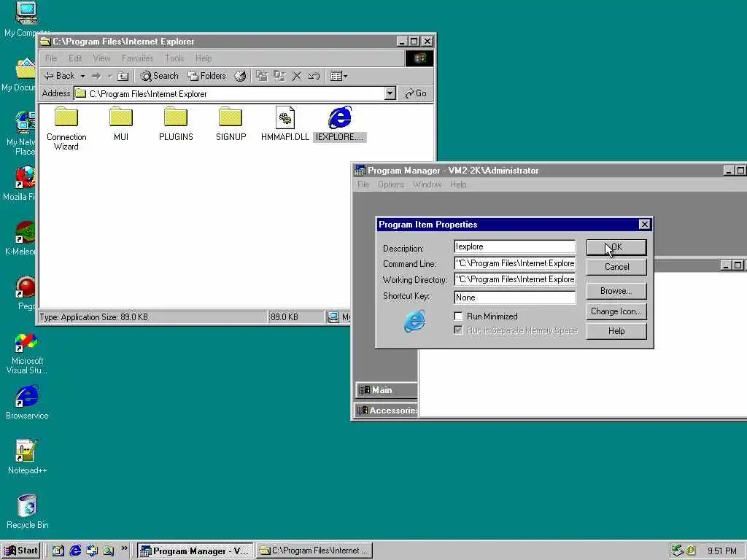This screenshot has height=560, width=747.
Task: Click the system tray clock showing 9:51 PM
Action: pyautogui.click(x=721, y=551)
